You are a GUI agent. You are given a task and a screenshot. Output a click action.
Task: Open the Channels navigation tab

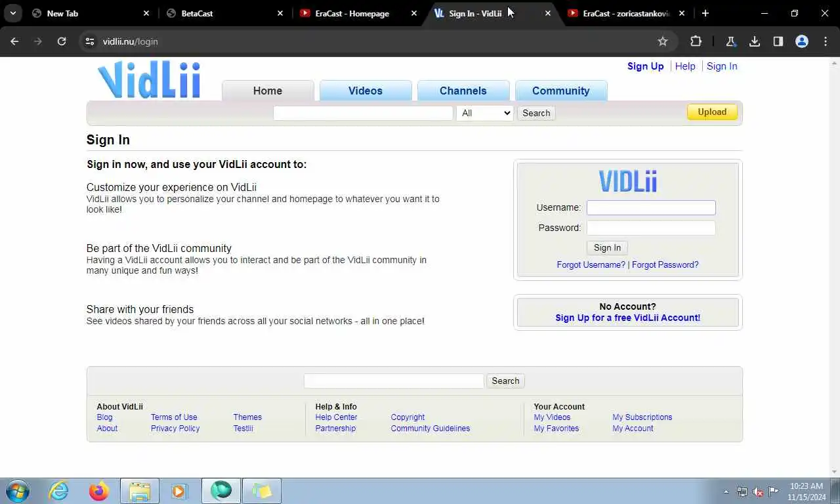(x=463, y=91)
